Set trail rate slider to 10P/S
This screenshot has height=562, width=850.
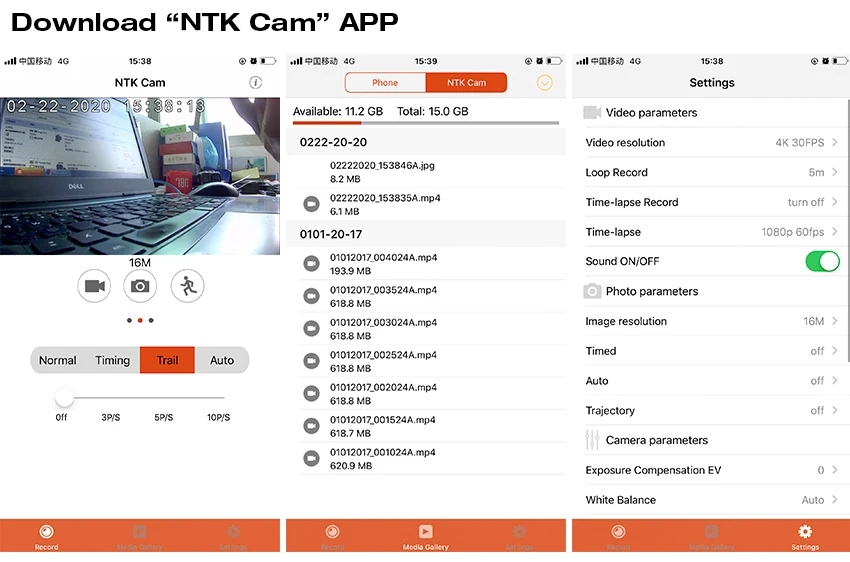point(218,417)
